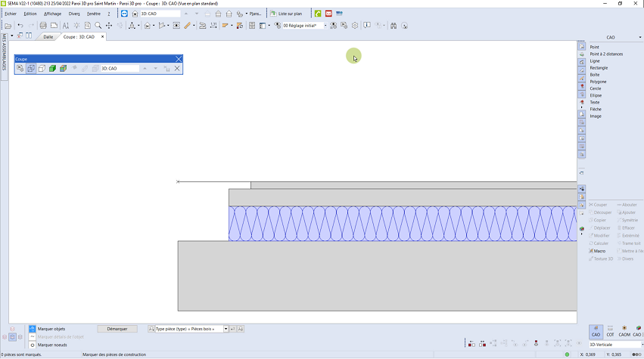Switch to CAO mode at bottom right
This screenshot has width=644, height=359.
click(x=596, y=330)
